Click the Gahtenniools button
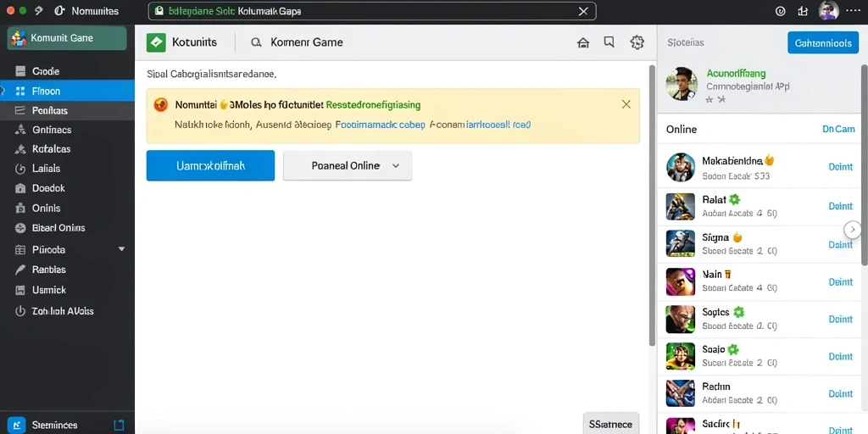 pyautogui.click(x=822, y=42)
